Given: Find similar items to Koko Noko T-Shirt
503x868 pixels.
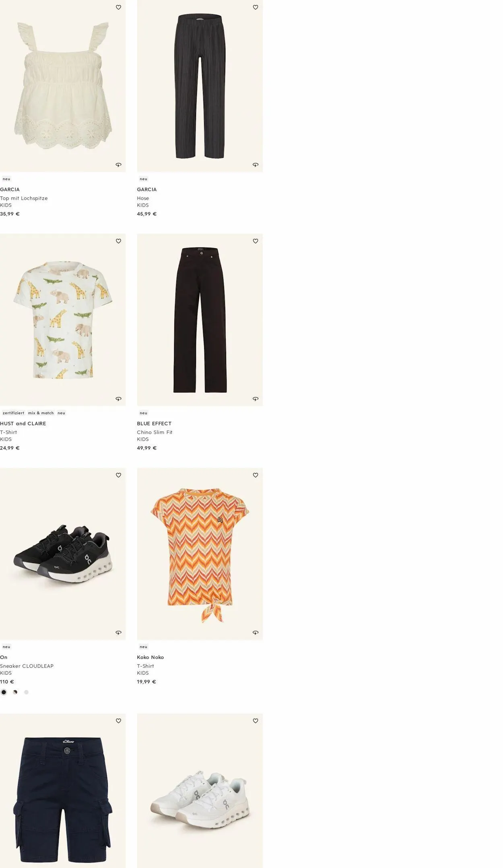Looking at the screenshot, I should [x=255, y=633].
